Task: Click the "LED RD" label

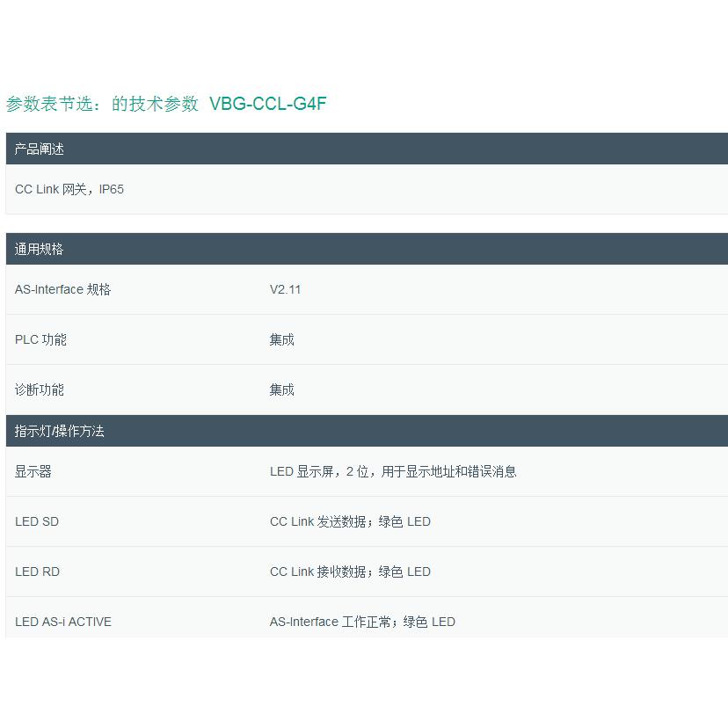Action: (37, 572)
